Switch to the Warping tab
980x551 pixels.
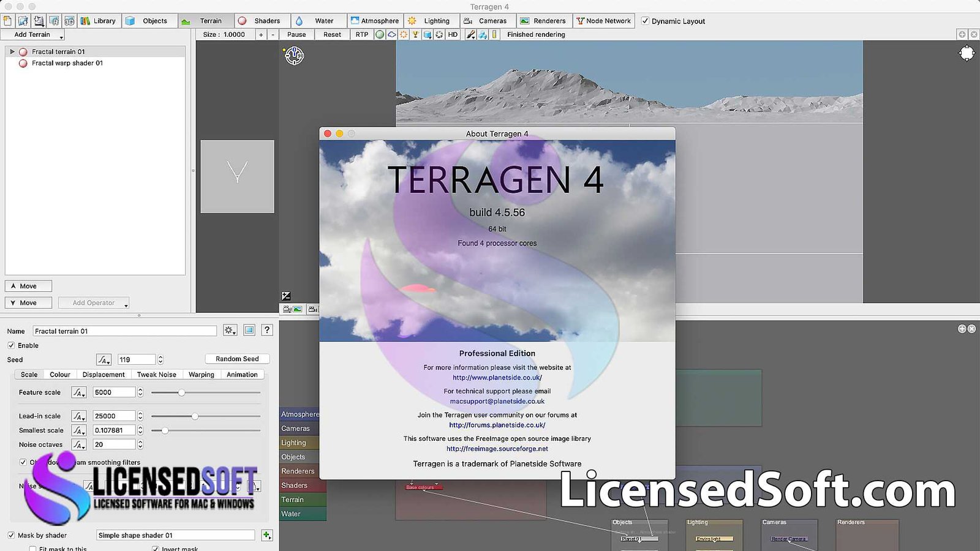click(x=202, y=375)
